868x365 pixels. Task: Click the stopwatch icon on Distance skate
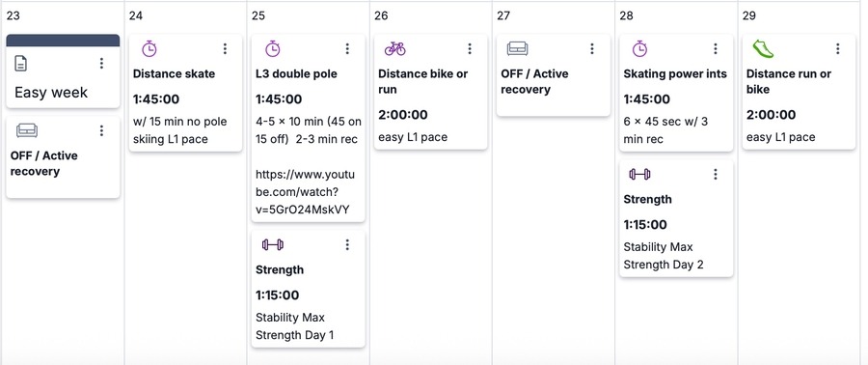149,48
